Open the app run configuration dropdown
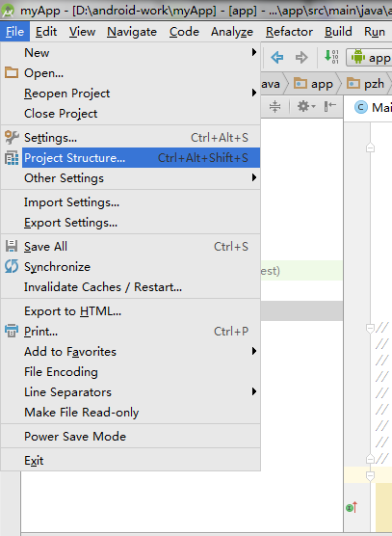392x536 pixels. 370,58
